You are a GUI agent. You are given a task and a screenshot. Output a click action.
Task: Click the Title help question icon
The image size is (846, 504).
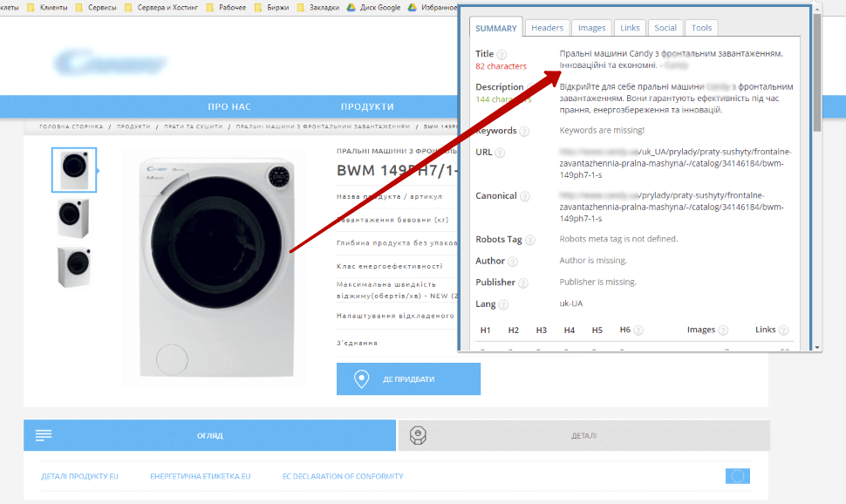(x=501, y=55)
